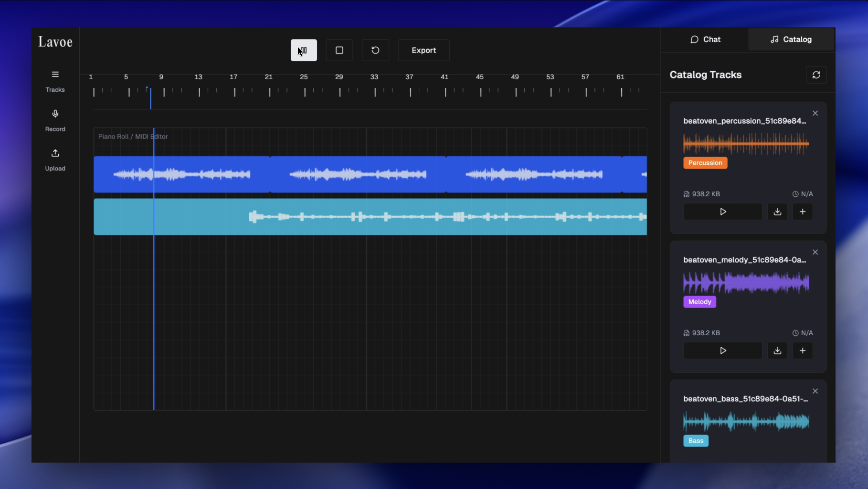Image resolution: width=868 pixels, height=489 pixels.
Task: Click the purple Melody tag
Action: pyautogui.click(x=699, y=302)
